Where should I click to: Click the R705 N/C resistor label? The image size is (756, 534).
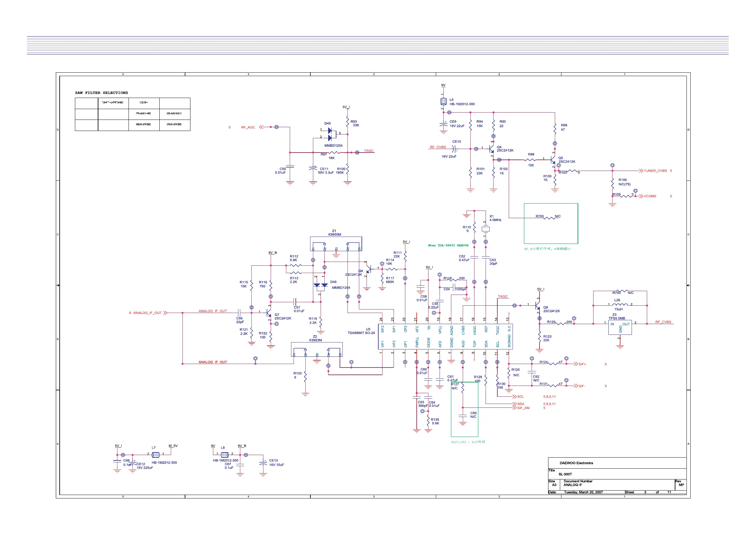tap(548, 217)
